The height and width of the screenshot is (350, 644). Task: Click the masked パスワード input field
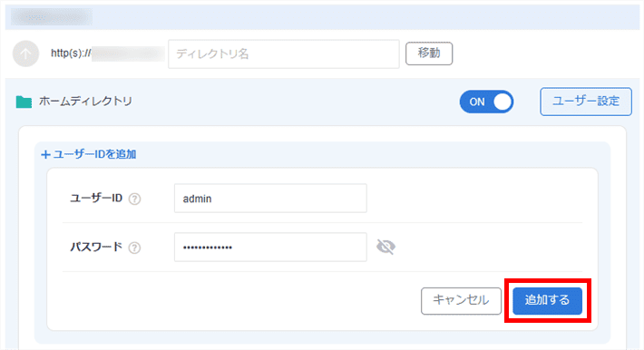[270, 247]
